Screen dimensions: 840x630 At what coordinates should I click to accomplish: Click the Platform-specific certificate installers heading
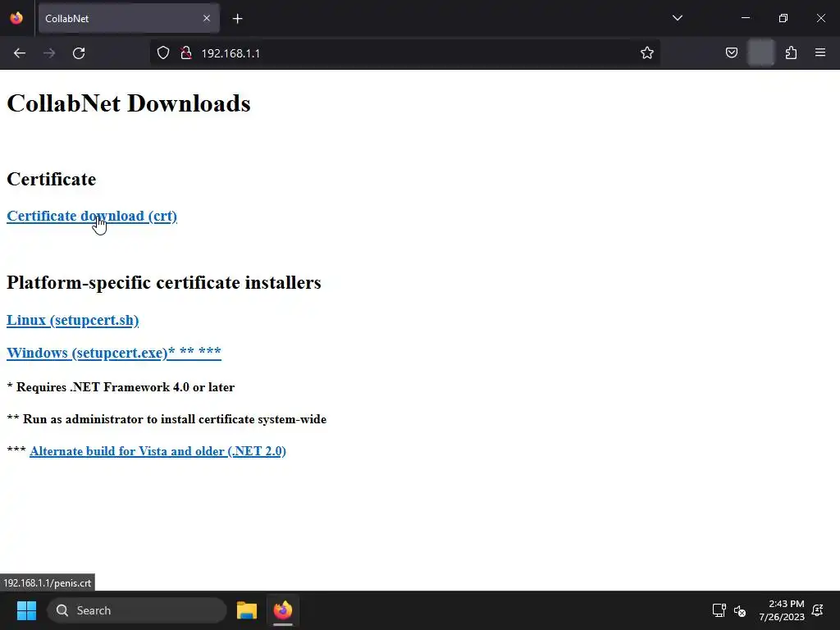[x=164, y=282]
